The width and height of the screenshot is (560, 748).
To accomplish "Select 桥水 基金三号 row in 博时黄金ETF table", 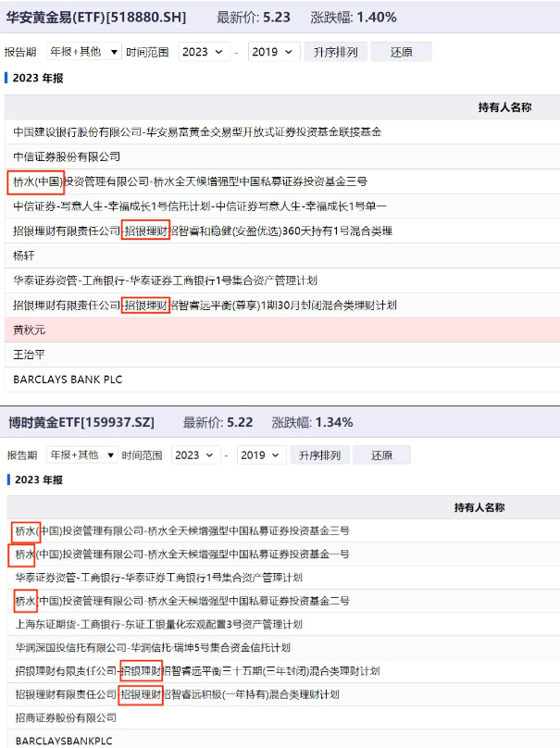I will [283, 530].
